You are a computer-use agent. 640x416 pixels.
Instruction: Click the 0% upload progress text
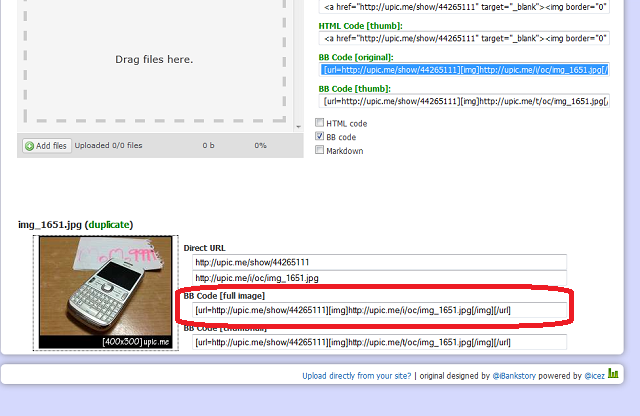coord(260,145)
